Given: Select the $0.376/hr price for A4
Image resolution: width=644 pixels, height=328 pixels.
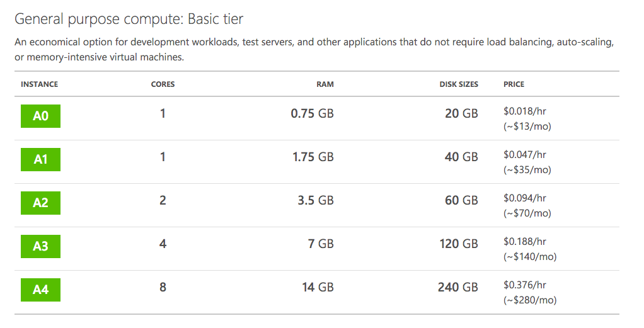Looking at the screenshot, I should pyautogui.click(x=525, y=285).
